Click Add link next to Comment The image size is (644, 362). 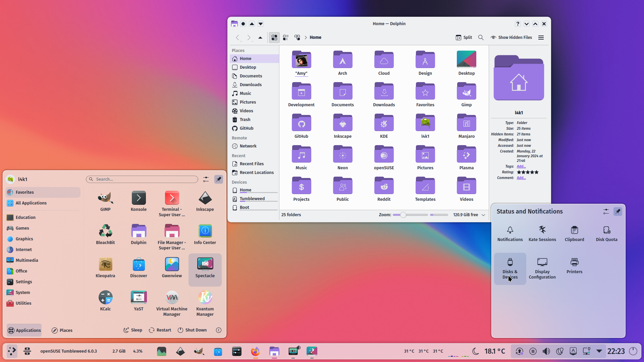point(521,178)
